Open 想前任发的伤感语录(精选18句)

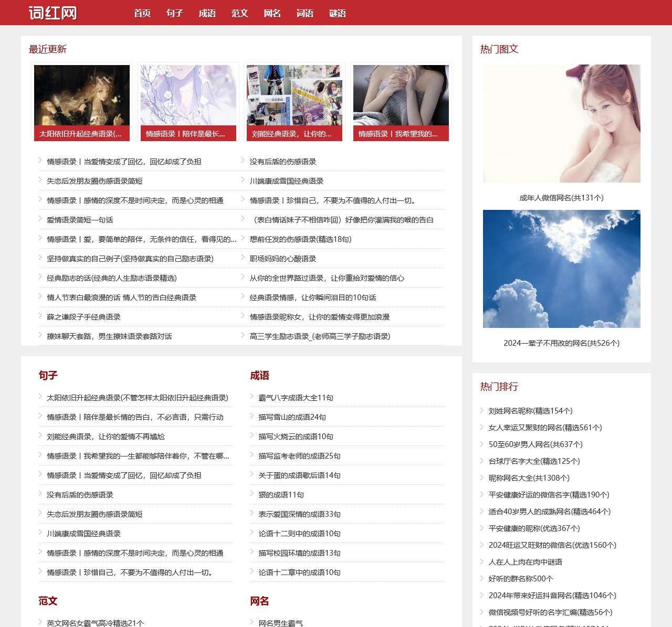(x=301, y=239)
